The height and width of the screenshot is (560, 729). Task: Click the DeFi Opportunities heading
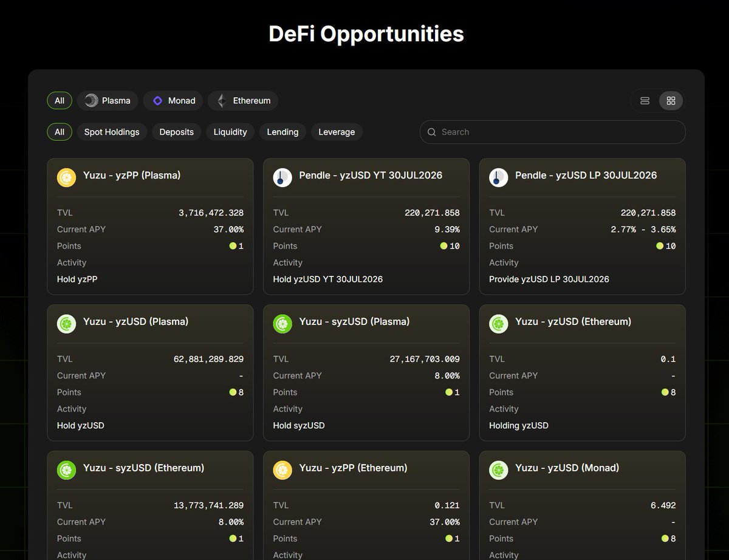click(x=366, y=33)
